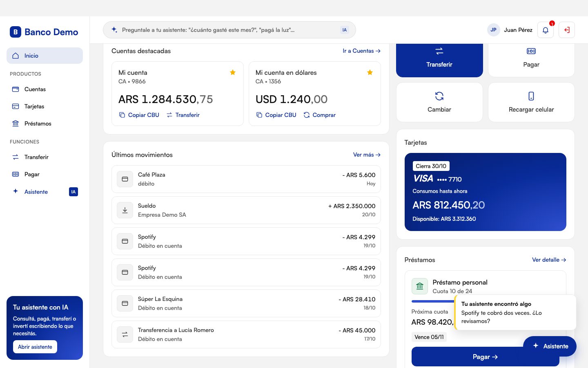The image size is (588, 368).
Task: Click the Café Plaza amount - ARS 5.600
Action: coord(359,175)
